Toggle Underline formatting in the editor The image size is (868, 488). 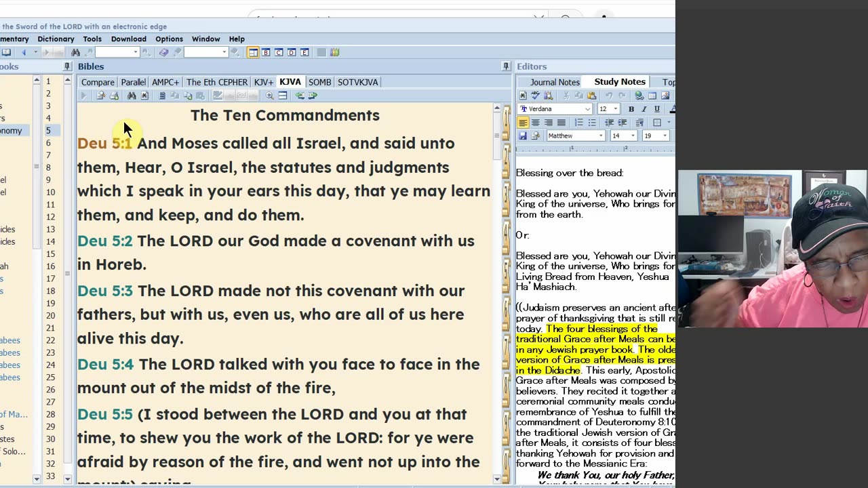point(657,109)
